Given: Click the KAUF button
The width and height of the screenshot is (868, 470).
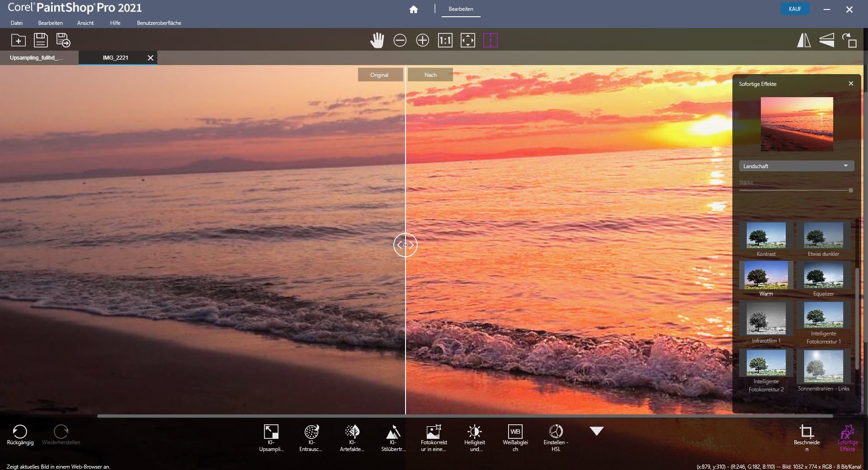Looking at the screenshot, I should pyautogui.click(x=795, y=9).
